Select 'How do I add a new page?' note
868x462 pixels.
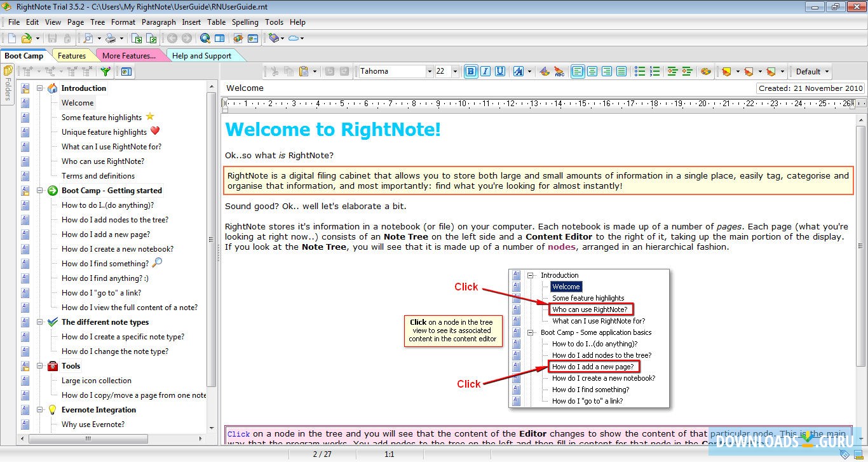pyautogui.click(x=106, y=234)
